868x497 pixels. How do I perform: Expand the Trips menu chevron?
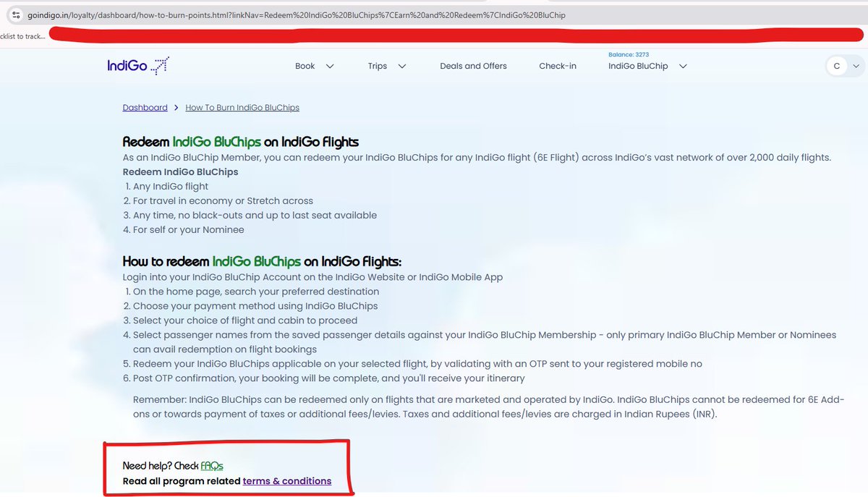click(402, 66)
